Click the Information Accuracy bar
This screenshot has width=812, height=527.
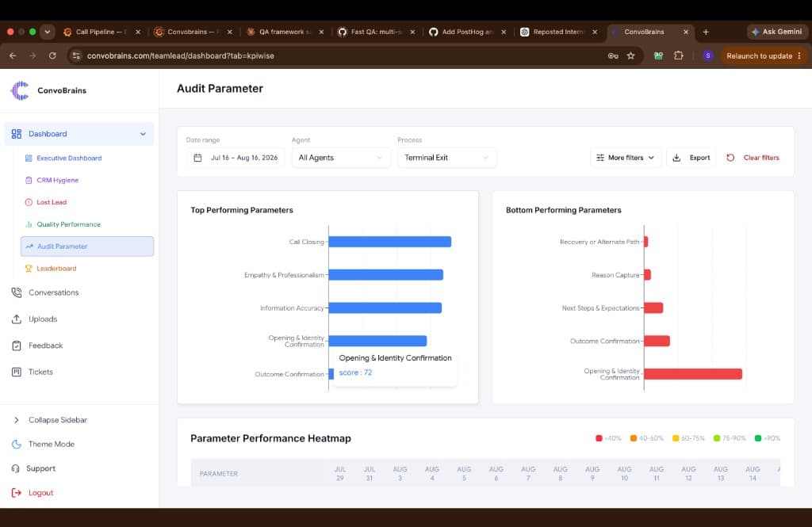pos(385,308)
